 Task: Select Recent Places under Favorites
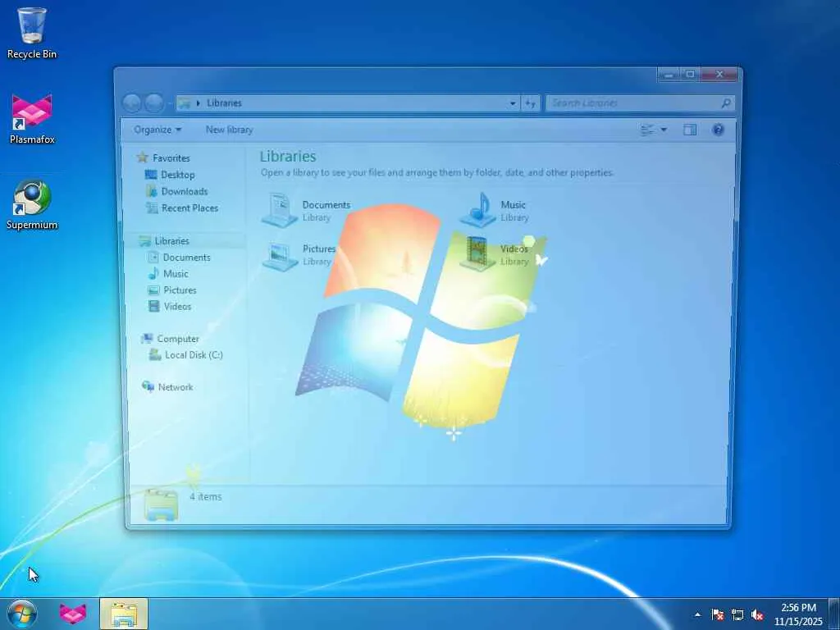(x=182, y=208)
